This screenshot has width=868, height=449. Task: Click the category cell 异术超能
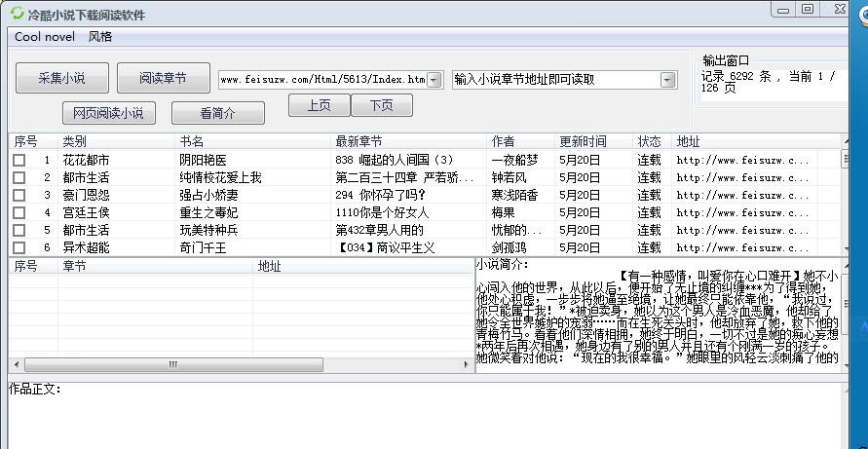pyautogui.click(x=86, y=248)
